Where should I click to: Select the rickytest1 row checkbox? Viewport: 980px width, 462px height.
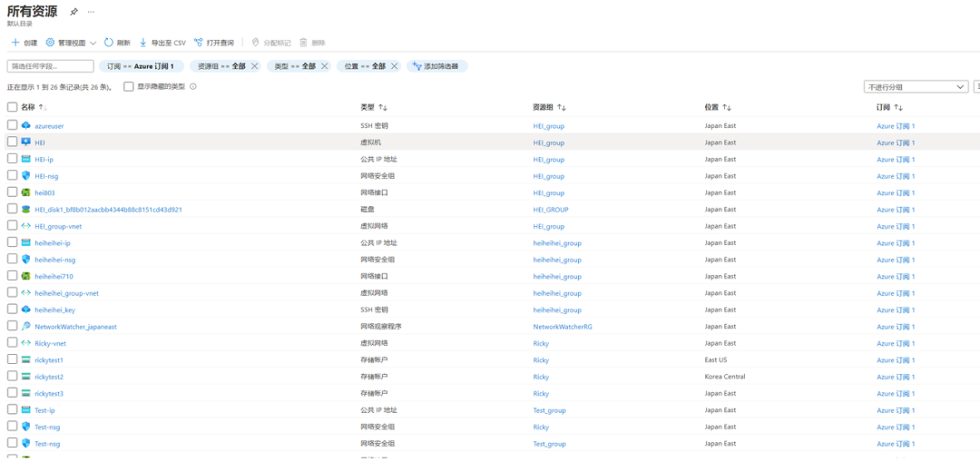coord(12,359)
